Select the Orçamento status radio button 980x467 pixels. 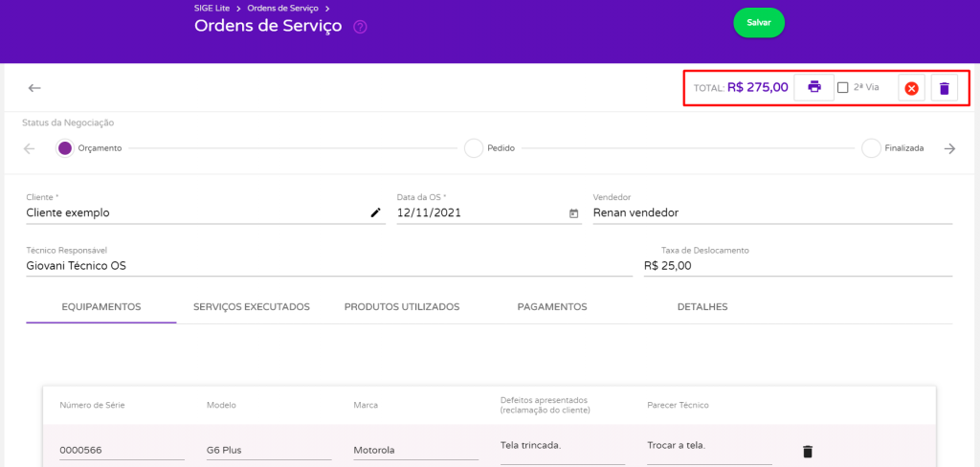point(65,148)
